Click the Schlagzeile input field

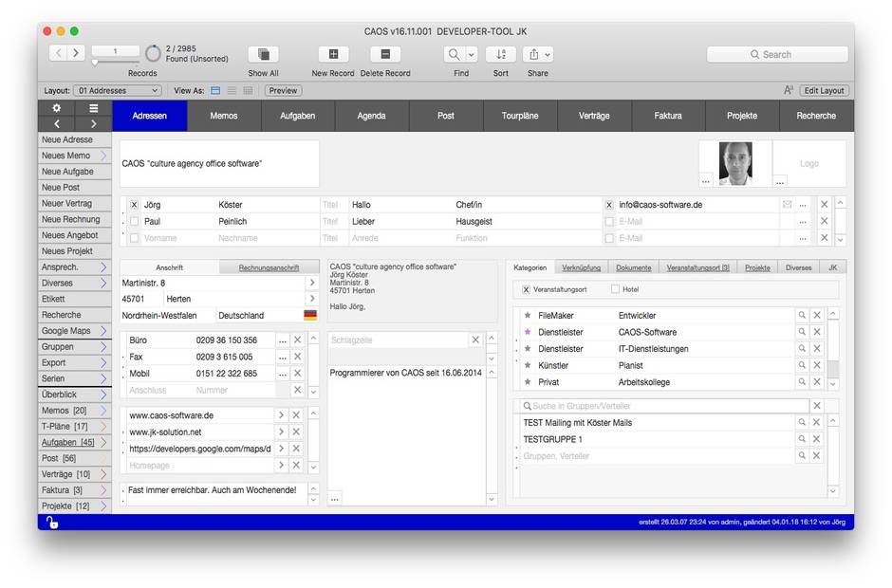click(x=399, y=340)
